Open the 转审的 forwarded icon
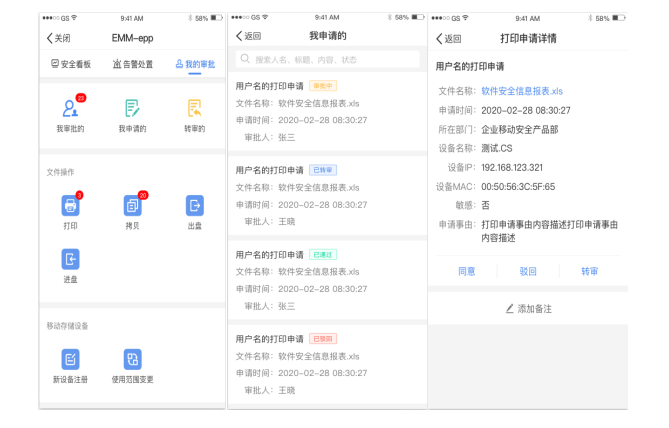 pyautogui.click(x=194, y=109)
